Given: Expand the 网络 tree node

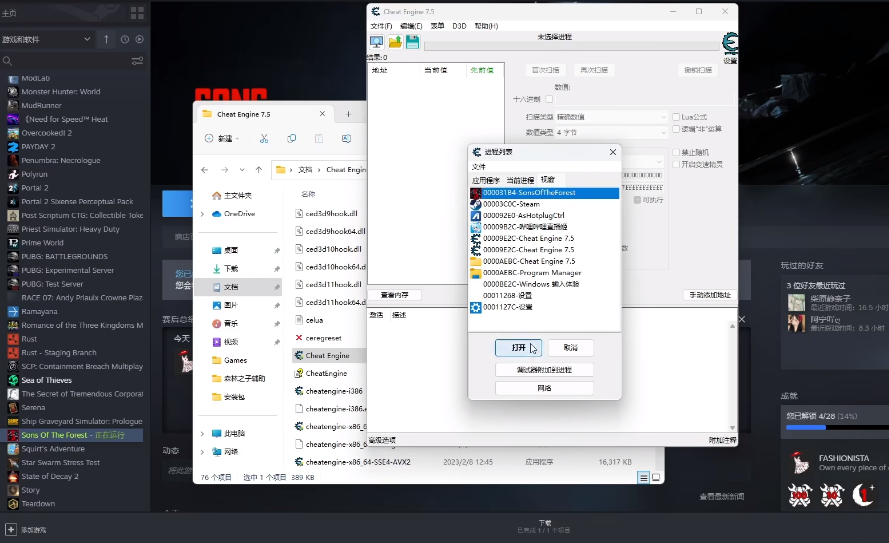Looking at the screenshot, I should tap(202, 452).
